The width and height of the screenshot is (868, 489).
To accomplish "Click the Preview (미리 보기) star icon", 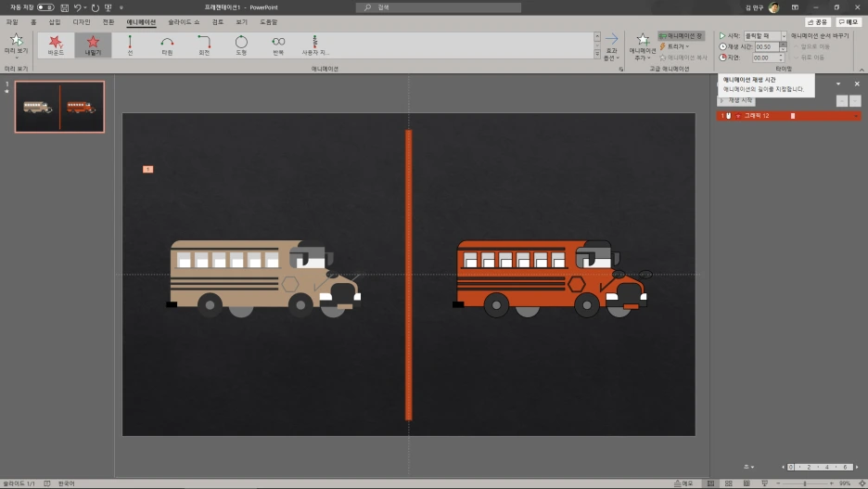I will click(x=16, y=40).
